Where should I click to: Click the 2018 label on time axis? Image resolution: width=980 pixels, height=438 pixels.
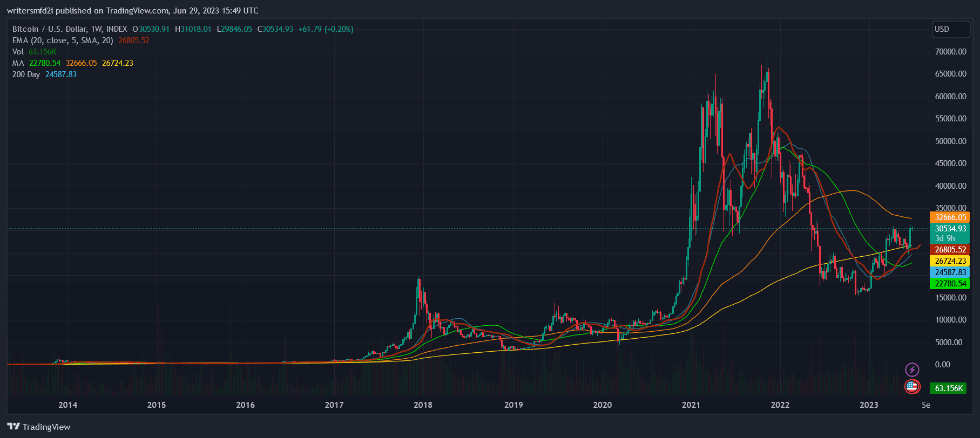pos(423,405)
